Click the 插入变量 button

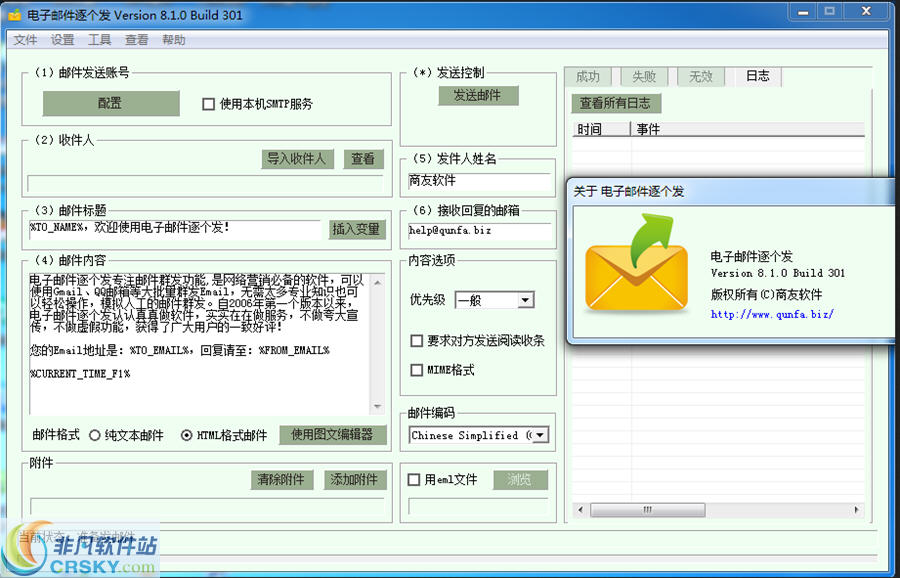[356, 229]
